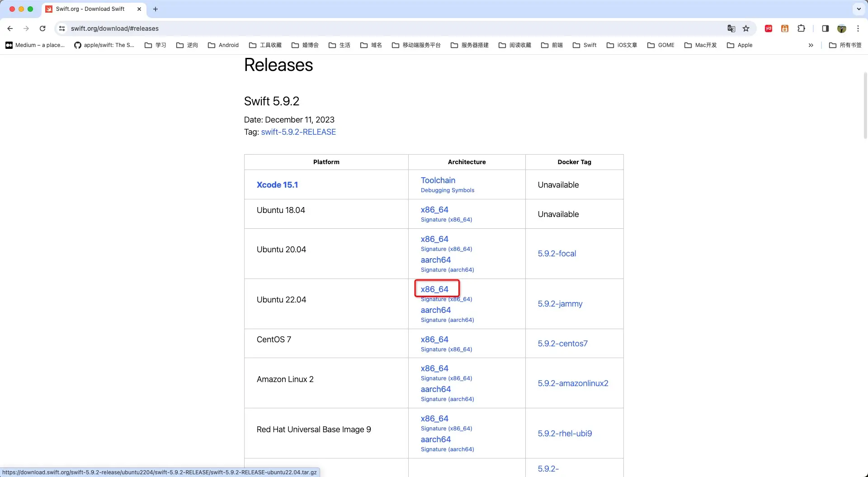Download Red Hat UBI 9 aarch64 build

point(436,439)
